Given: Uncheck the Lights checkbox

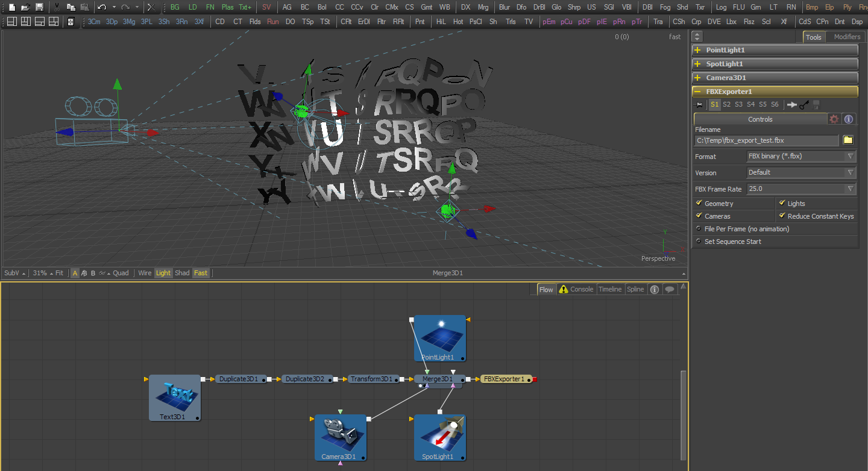Looking at the screenshot, I should pos(782,204).
